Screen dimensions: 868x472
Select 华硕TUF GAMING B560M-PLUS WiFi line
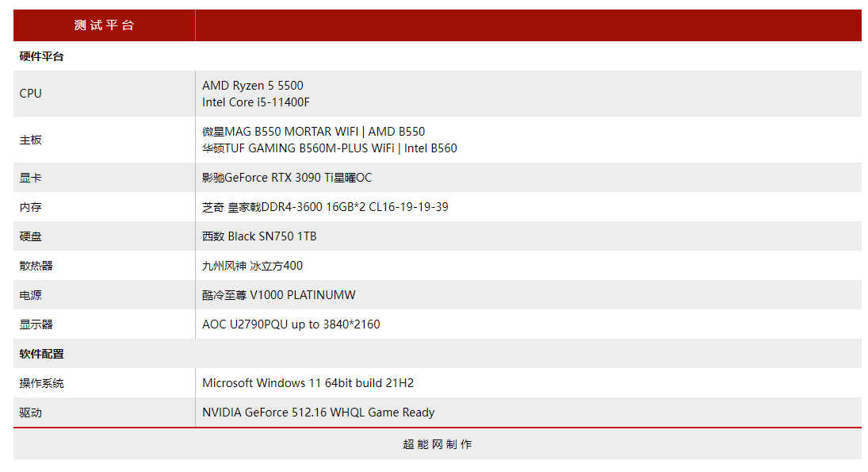pos(330,148)
